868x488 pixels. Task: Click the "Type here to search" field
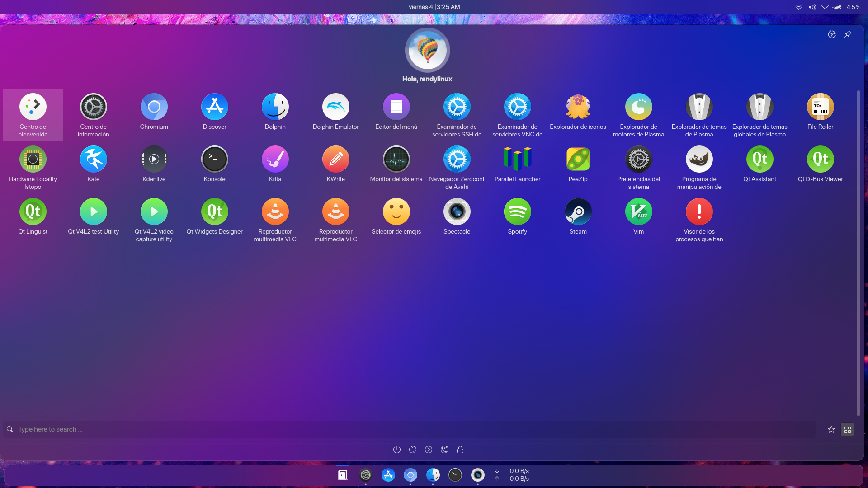pyautogui.click(x=409, y=429)
